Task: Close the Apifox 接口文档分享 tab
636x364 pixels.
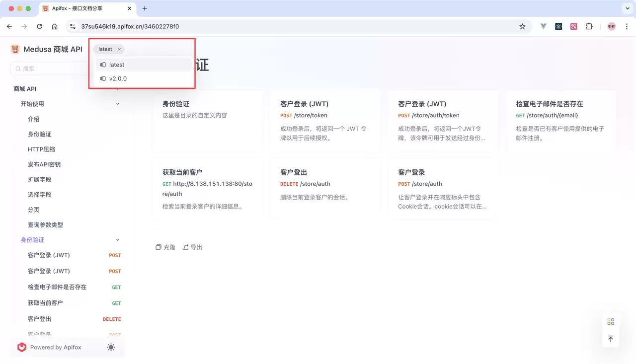Action: tap(130, 8)
